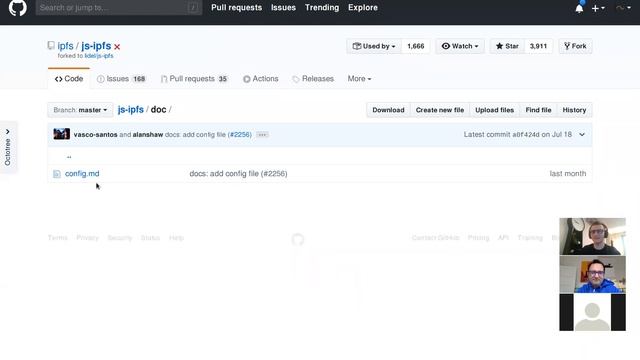Go up to parent directory (..)

[69, 156]
